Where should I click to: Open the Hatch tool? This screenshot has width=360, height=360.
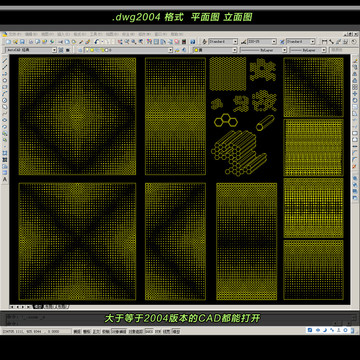point(5,153)
